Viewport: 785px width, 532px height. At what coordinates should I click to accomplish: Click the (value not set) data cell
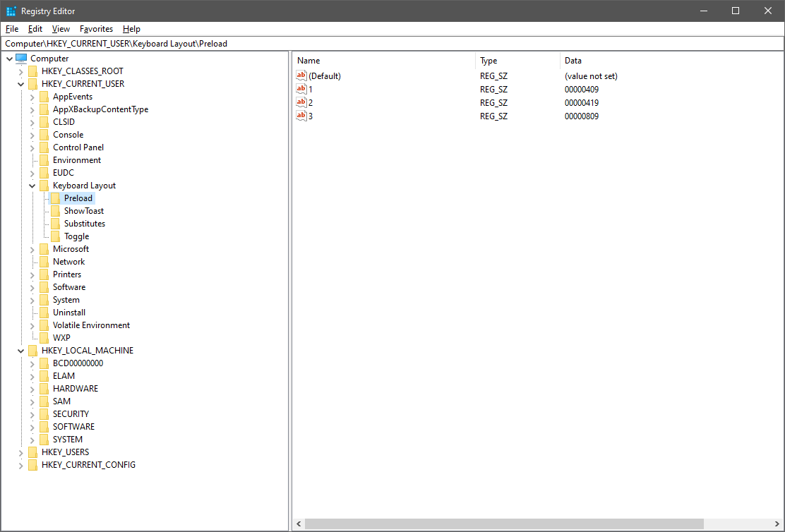click(592, 76)
